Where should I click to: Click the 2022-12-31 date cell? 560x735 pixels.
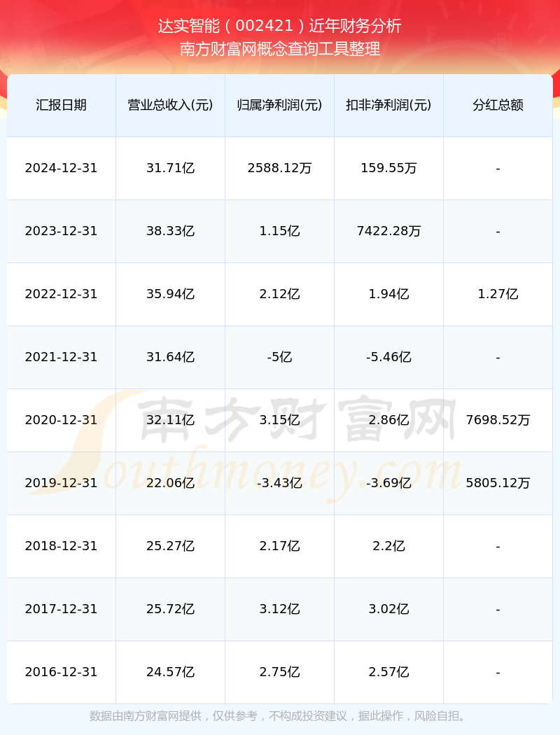point(62,294)
